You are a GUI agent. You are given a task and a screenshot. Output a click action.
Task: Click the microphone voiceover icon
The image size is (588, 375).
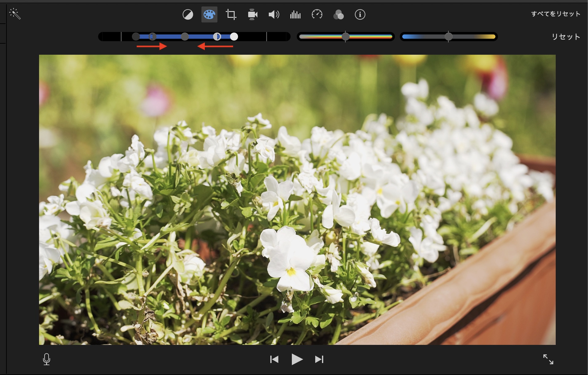[x=46, y=359]
